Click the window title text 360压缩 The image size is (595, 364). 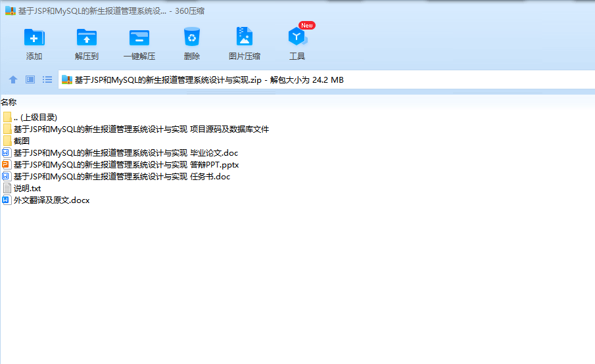pos(190,11)
